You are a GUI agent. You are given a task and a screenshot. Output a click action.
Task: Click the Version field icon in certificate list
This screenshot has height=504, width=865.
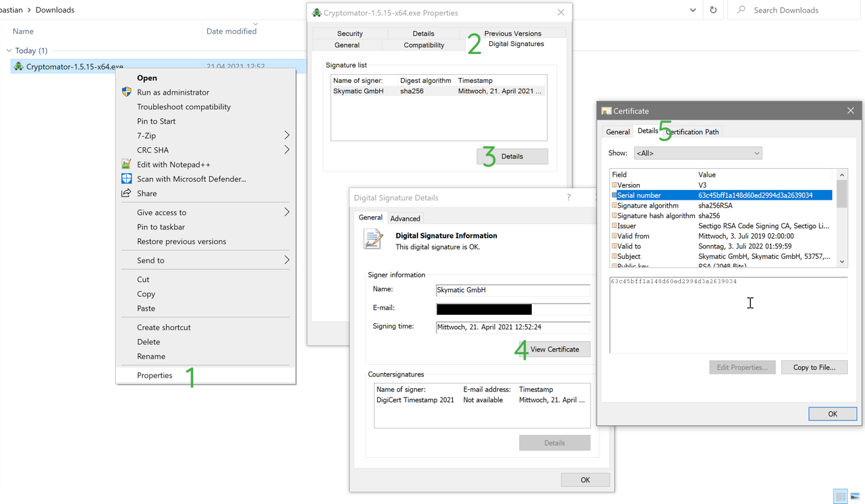click(x=615, y=185)
